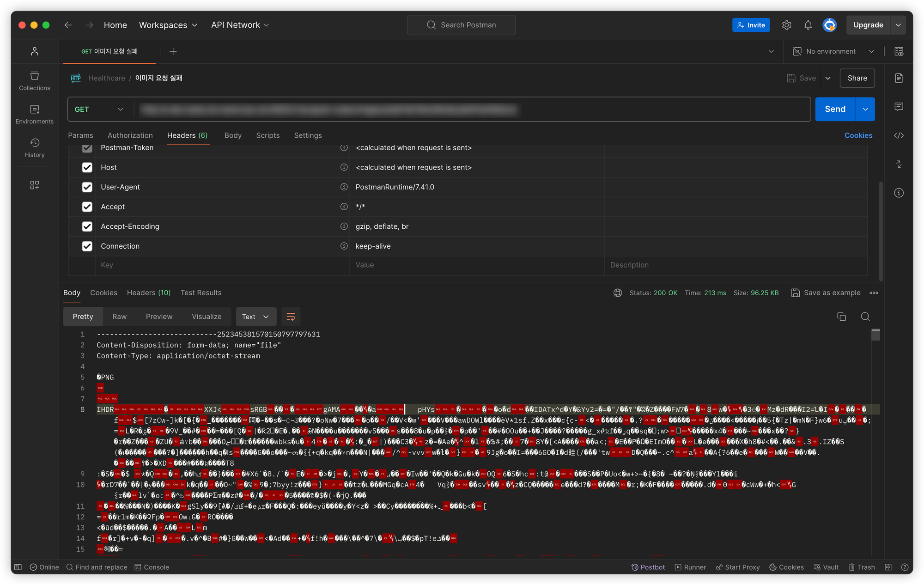Viewport: 924px width, 585px height.
Task: Open Settings gear icon
Action: (x=786, y=25)
